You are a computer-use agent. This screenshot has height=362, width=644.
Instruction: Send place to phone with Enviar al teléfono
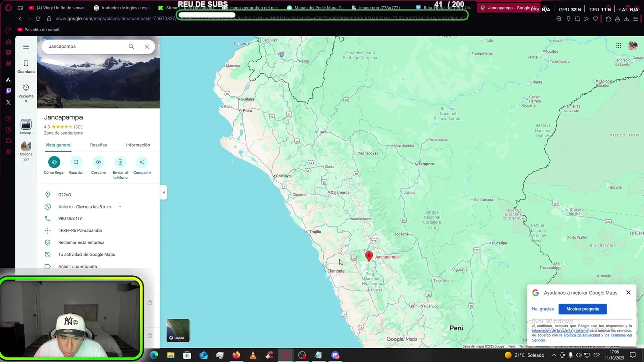(120, 168)
